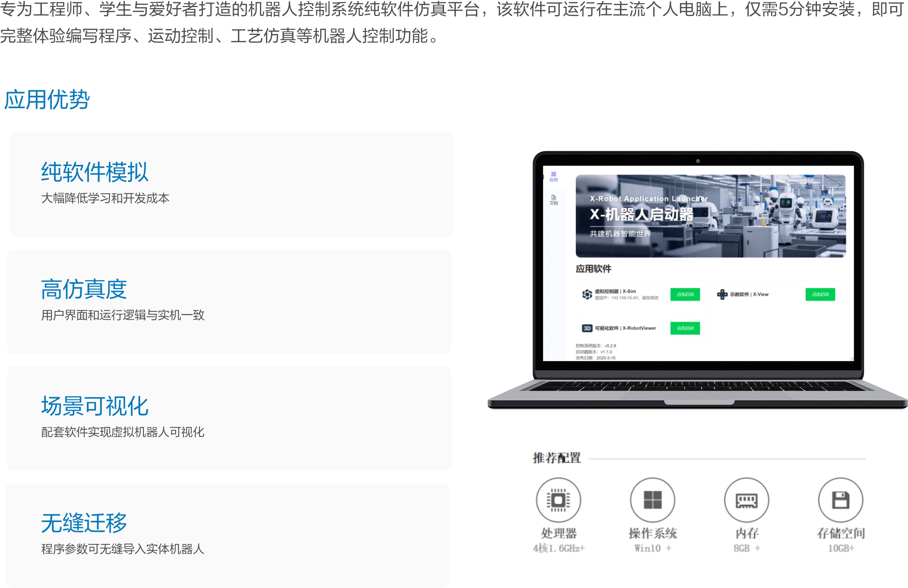Click the 控制系统版本 v5.2.8 text
Screen dimensions: 908x588
596,346
